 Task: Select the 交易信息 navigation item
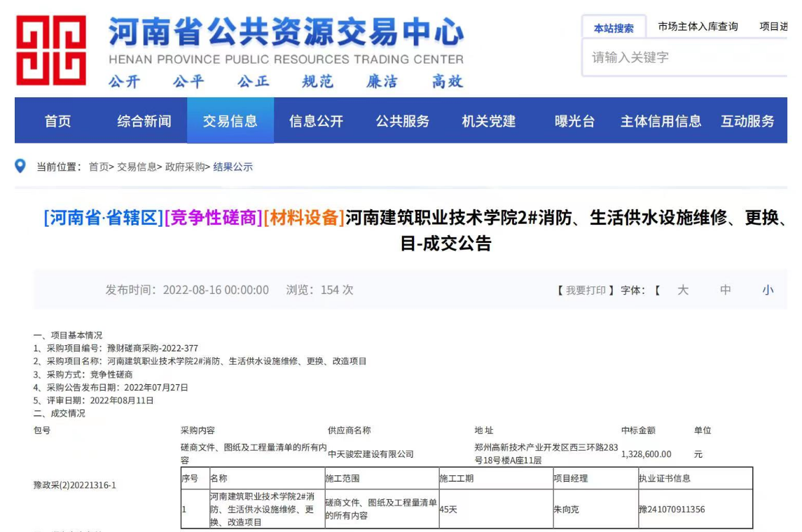[x=230, y=121]
